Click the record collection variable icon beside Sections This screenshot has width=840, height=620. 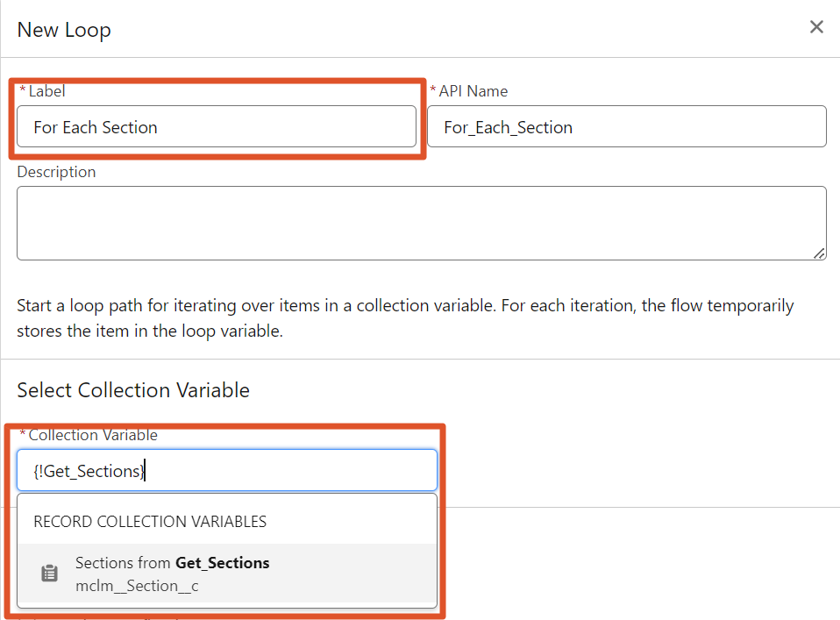point(49,574)
